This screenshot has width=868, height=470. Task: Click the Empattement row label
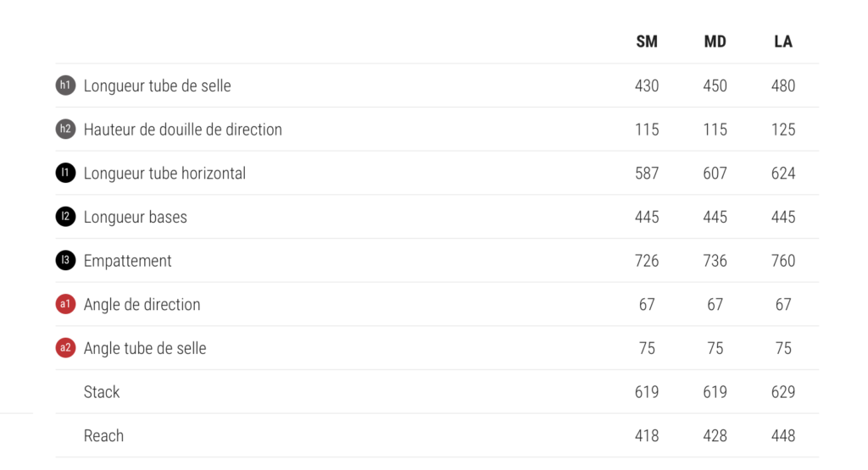tap(127, 261)
